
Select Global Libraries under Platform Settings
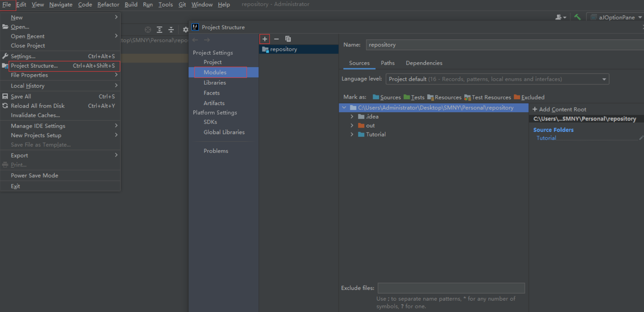click(x=223, y=132)
